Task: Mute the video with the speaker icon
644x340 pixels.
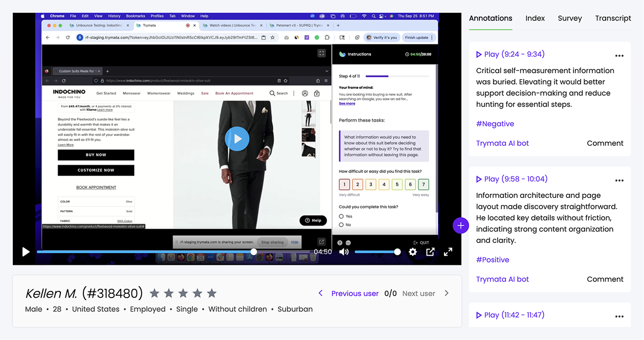Action: pyautogui.click(x=344, y=252)
